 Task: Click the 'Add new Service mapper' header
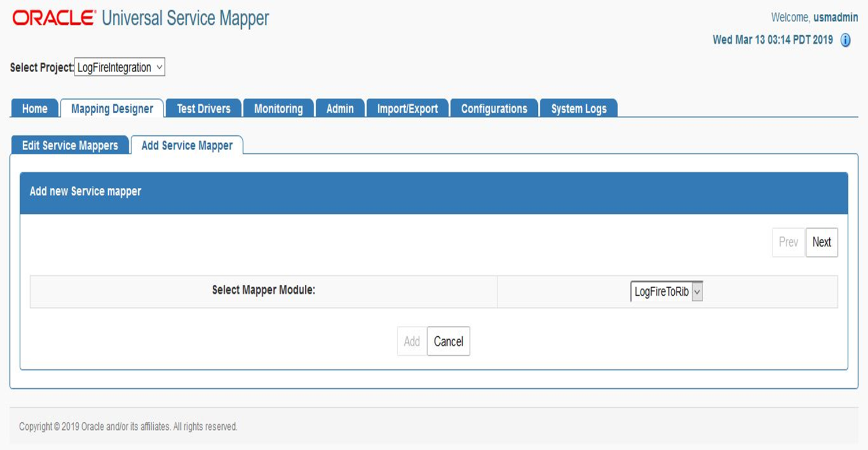(x=434, y=193)
